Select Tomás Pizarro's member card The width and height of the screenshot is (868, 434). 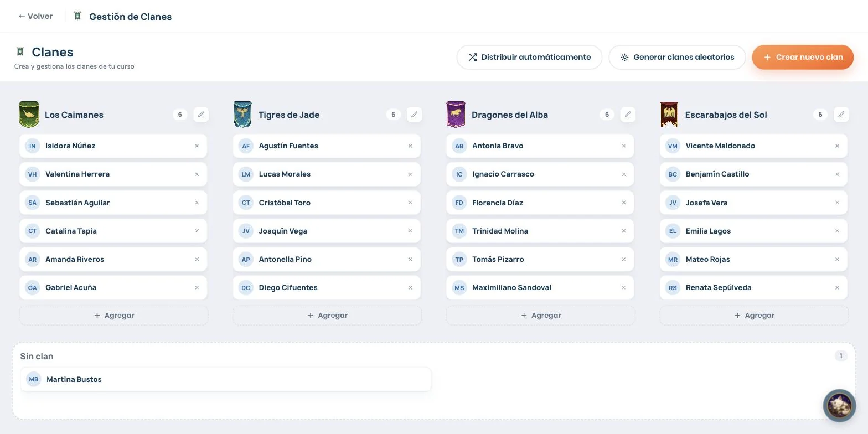point(540,259)
